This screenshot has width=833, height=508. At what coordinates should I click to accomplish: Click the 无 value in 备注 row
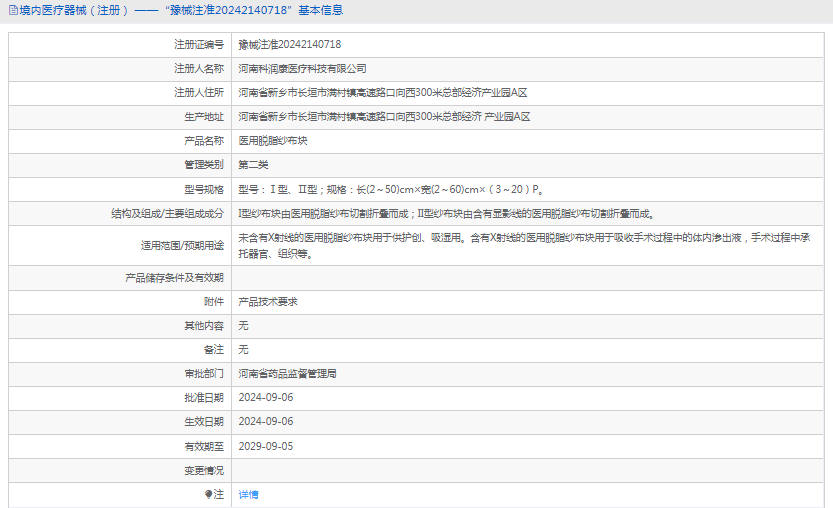[243, 350]
